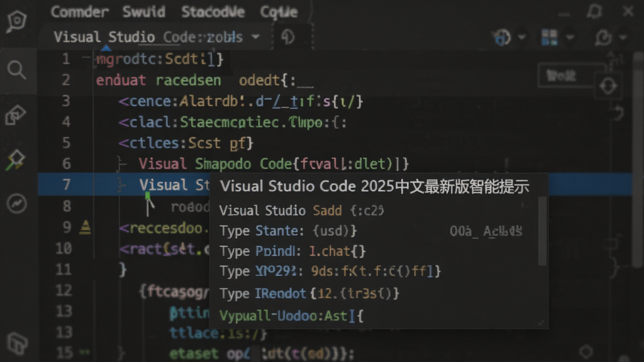
Task: Click line number 12 in the gutter
Action: coord(64,290)
